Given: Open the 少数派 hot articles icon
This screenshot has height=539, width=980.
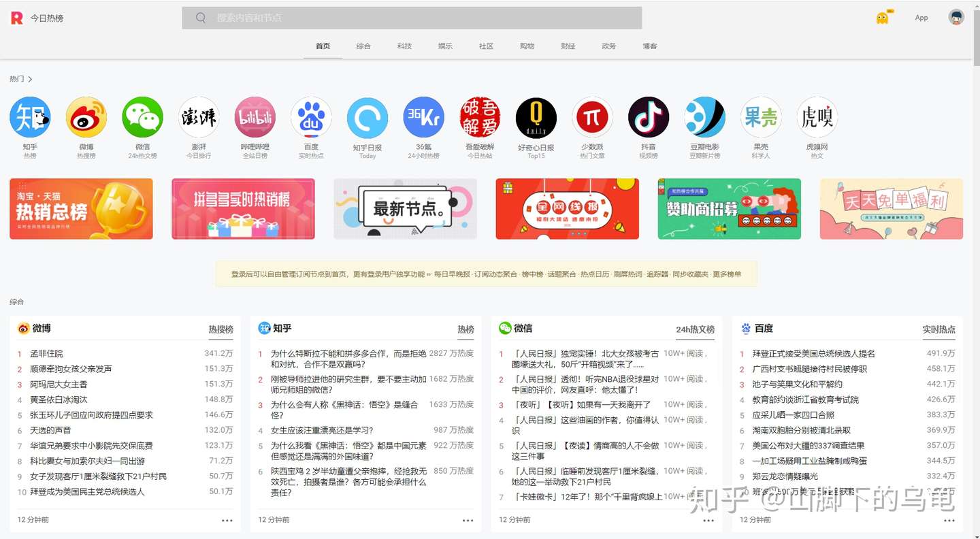Looking at the screenshot, I should pyautogui.click(x=593, y=117).
